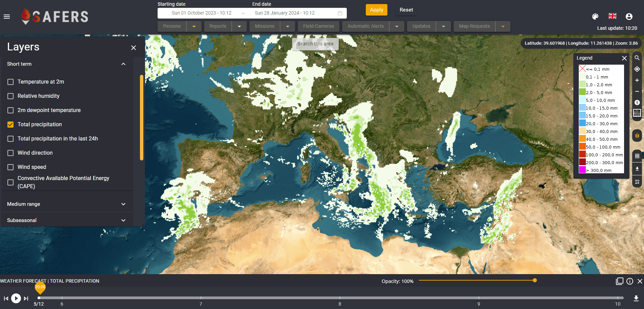Enable Wind direction layer

click(x=10, y=153)
